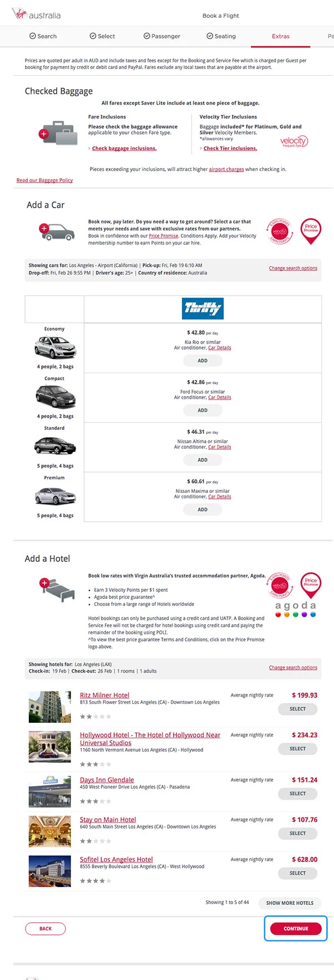Screen dimensions: 334x980
Task: Click the car section Price Promise badge
Action: [x=311, y=231]
